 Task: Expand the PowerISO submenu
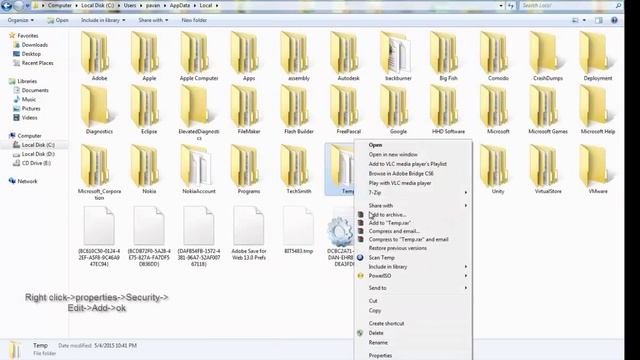pyautogui.click(x=413, y=276)
